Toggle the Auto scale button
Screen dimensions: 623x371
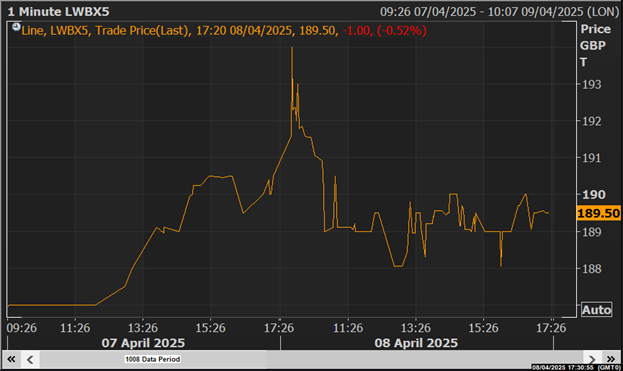(x=596, y=310)
